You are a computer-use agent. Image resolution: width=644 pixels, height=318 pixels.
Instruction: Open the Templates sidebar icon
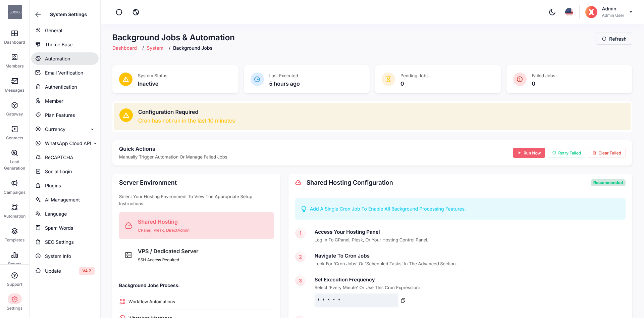pyautogui.click(x=14, y=235)
